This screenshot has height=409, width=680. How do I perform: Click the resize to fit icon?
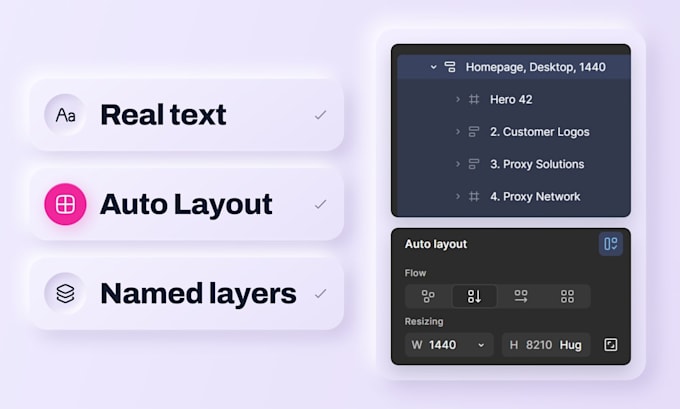(x=611, y=345)
